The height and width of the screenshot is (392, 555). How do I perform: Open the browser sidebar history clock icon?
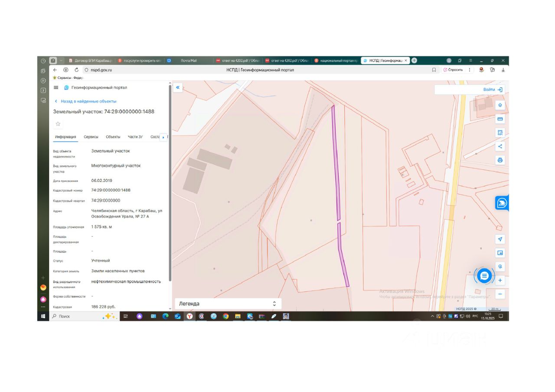point(43,61)
